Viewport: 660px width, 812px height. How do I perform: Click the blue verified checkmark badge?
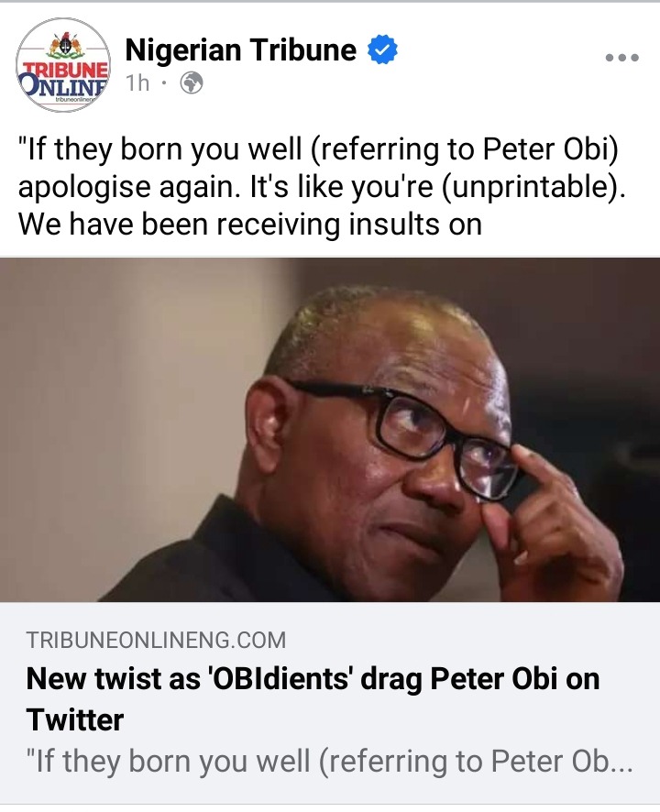tap(382, 49)
